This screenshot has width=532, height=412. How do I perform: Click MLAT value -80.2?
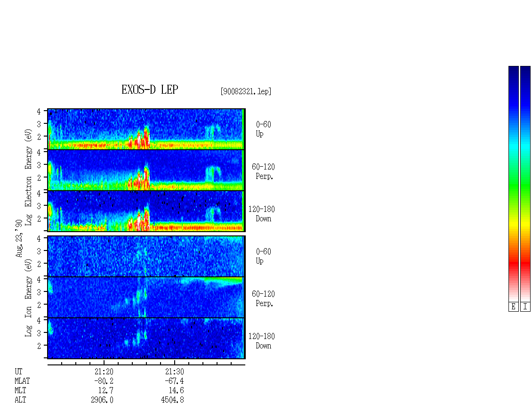coord(104,381)
